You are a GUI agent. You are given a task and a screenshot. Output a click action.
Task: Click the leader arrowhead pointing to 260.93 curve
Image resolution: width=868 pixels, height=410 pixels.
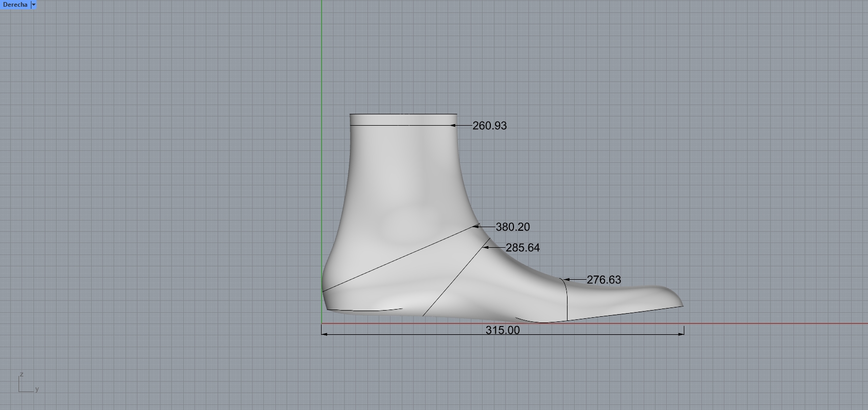pyautogui.click(x=454, y=125)
